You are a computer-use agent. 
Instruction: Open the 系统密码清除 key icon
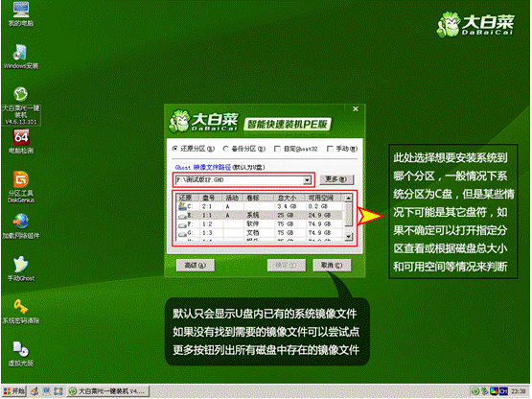21,311
